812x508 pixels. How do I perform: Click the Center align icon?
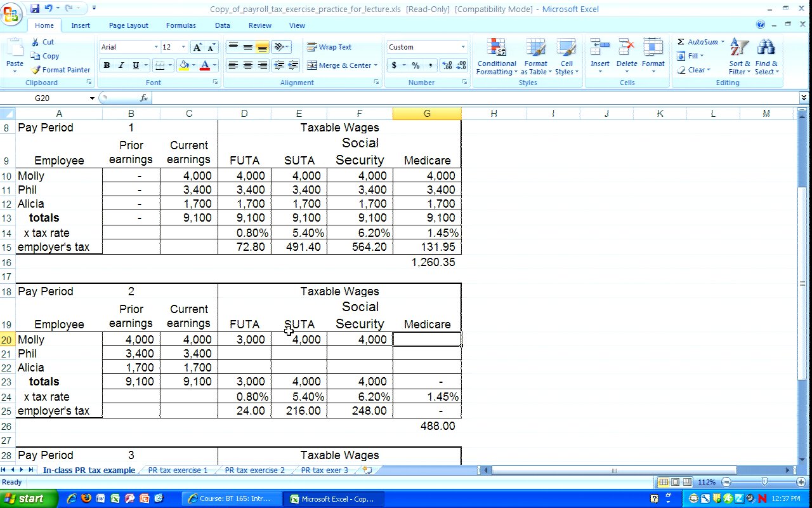coord(247,65)
